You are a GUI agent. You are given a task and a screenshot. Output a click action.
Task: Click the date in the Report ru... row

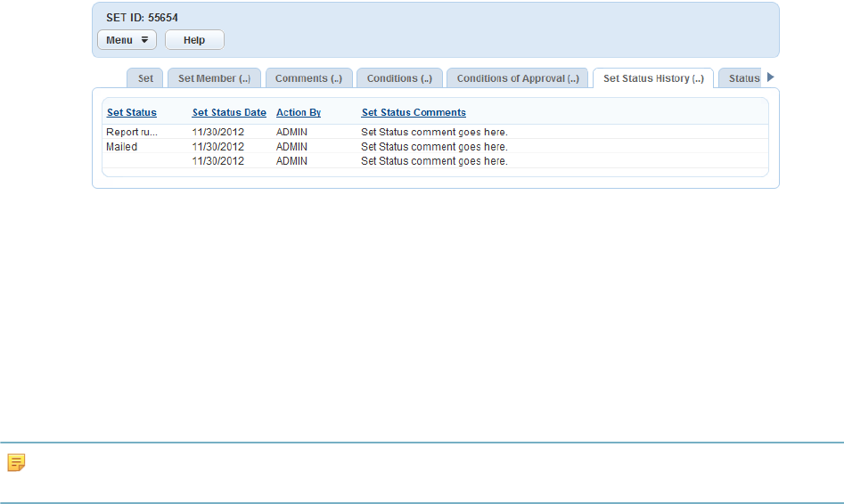tap(218, 132)
